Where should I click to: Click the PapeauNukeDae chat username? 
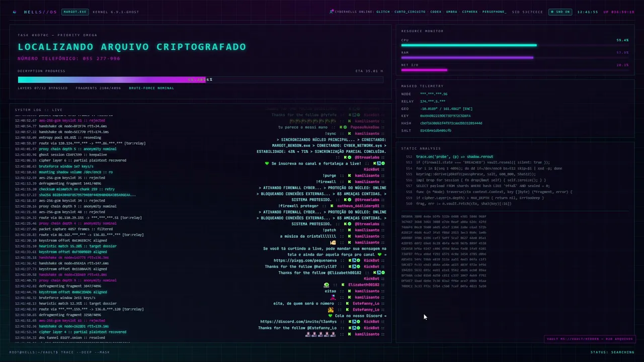click(x=365, y=127)
